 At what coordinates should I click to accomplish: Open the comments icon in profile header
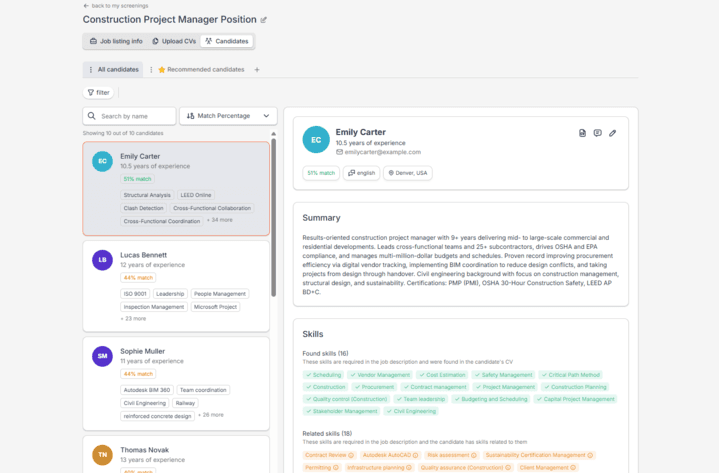click(597, 133)
